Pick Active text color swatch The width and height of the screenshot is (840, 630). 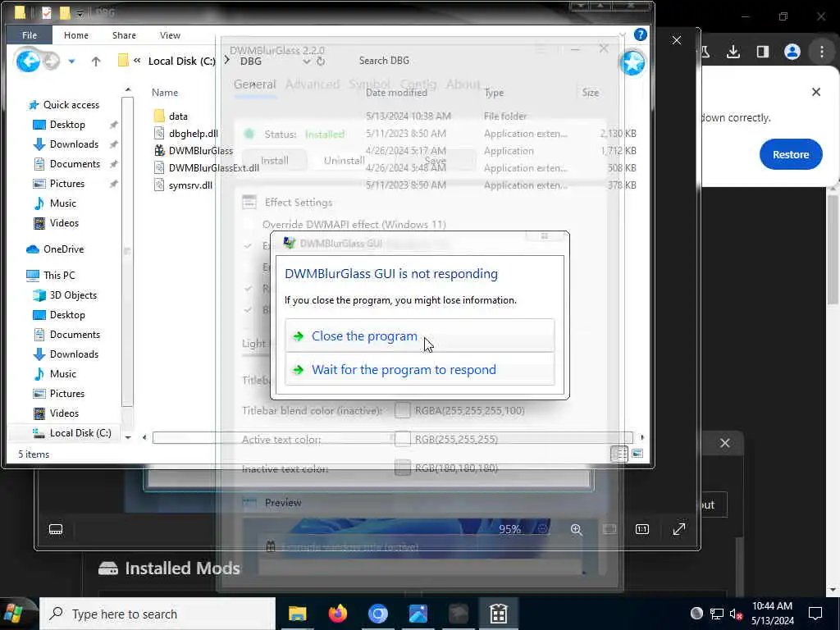(x=402, y=440)
